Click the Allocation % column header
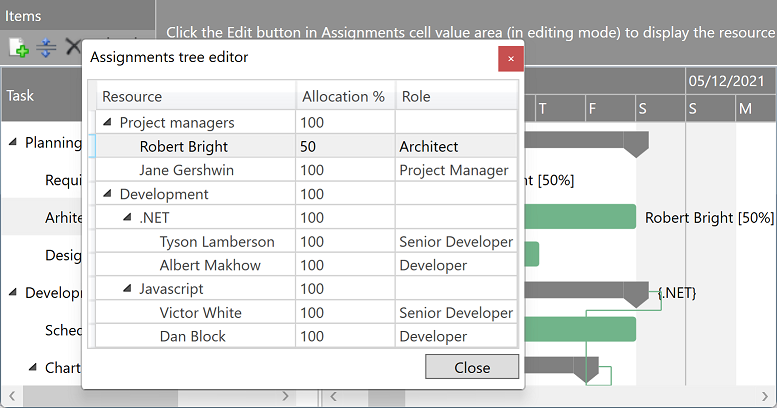This screenshot has width=777, height=408. click(343, 97)
